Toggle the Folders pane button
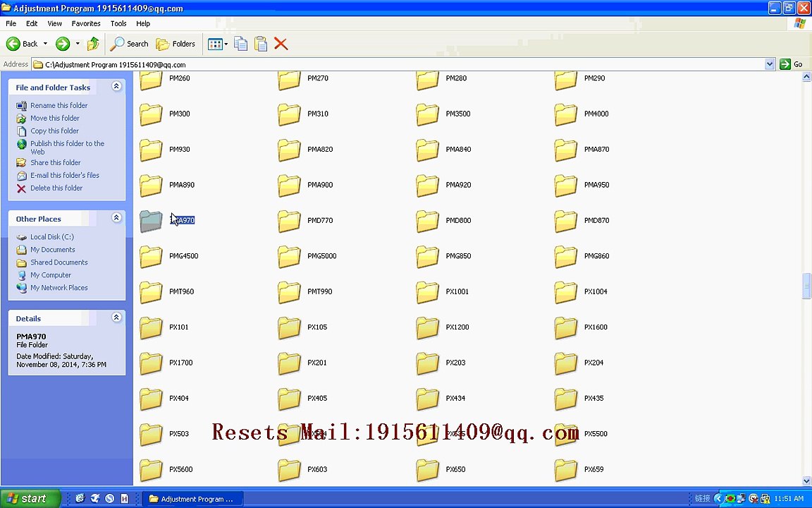812x508 pixels. tap(176, 44)
